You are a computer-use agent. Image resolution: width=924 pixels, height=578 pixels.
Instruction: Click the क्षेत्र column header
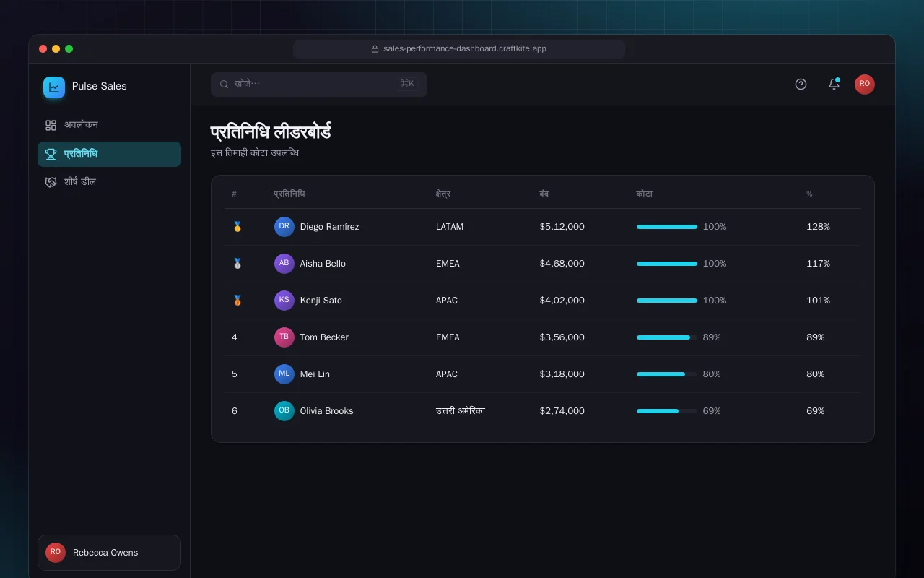[x=443, y=194]
